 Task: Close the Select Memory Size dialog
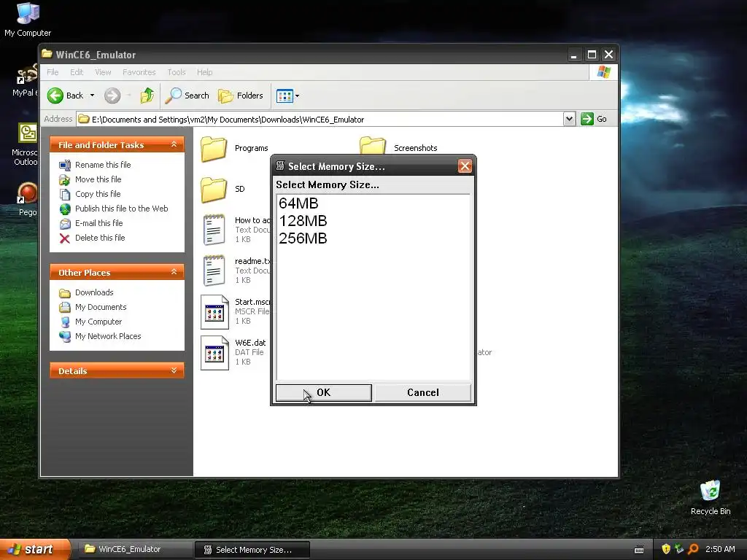465,166
